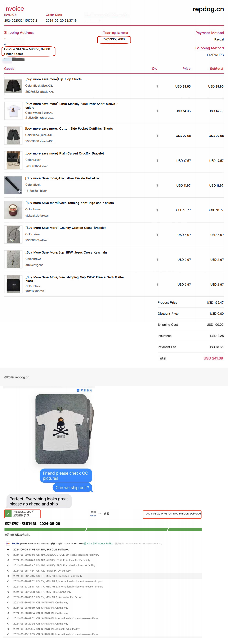Select the Departed FedEx hub tracking row
Screen dimensions: 228x644
[103, 576]
